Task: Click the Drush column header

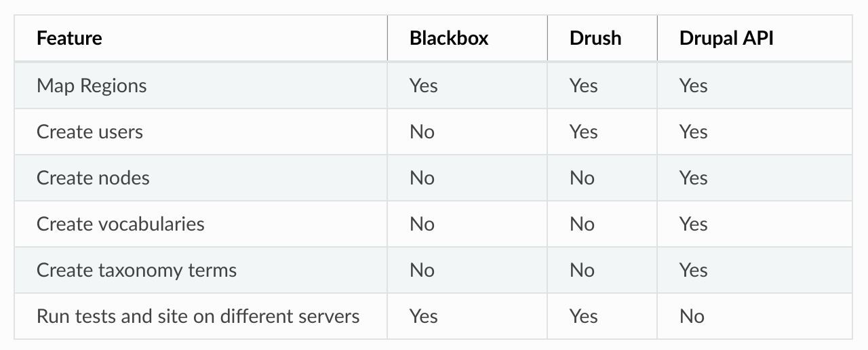Action: tap(595, 38)
